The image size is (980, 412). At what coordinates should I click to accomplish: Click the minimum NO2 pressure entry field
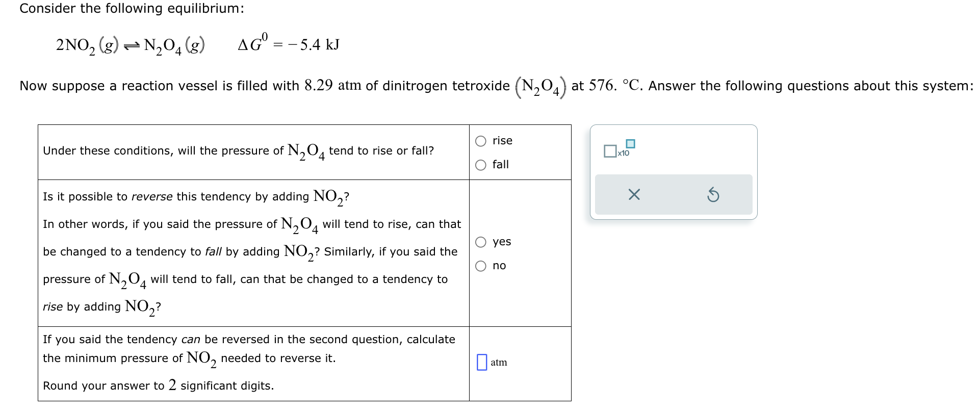pyautogui.click(x=482, y=362)
